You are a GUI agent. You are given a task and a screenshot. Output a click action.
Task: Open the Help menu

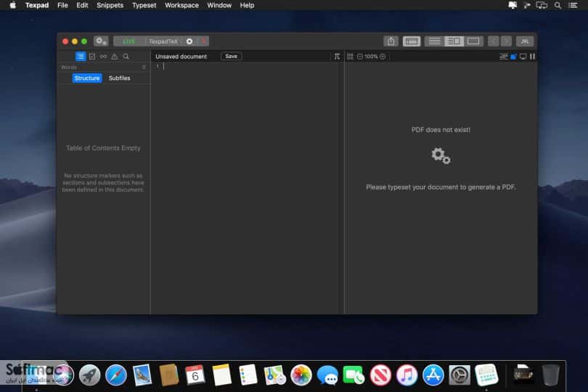247,5
